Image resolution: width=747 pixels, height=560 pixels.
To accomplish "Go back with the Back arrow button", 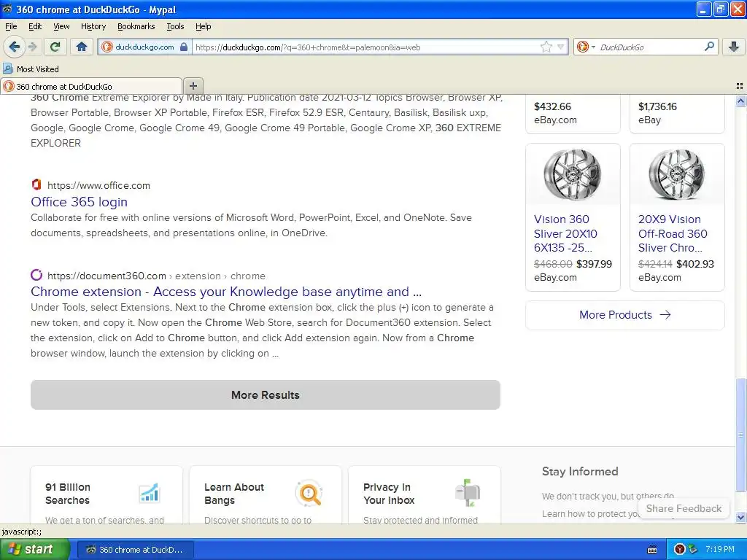I will [x=15, y=47].
